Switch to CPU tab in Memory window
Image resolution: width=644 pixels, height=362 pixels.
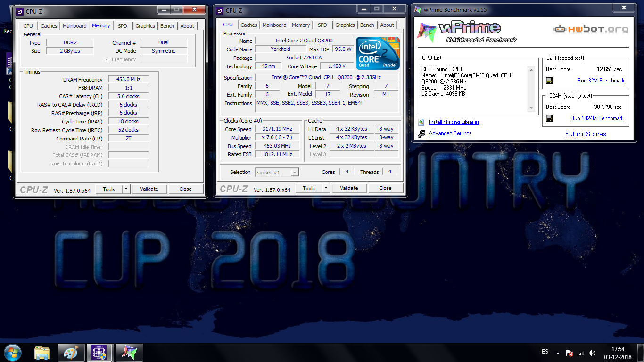point(28,26)
